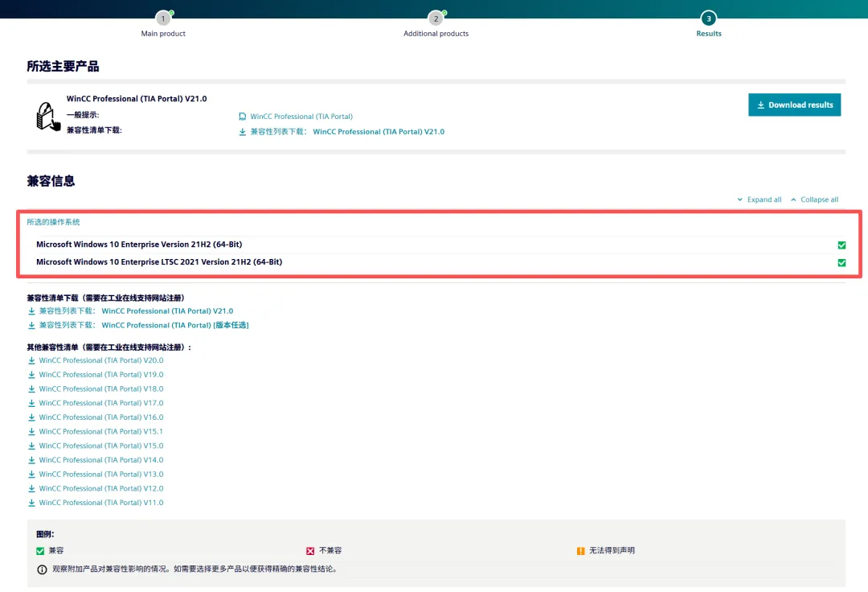
Task: Open the WinCC Professional V17.0 list
Action: coord(100,403)
